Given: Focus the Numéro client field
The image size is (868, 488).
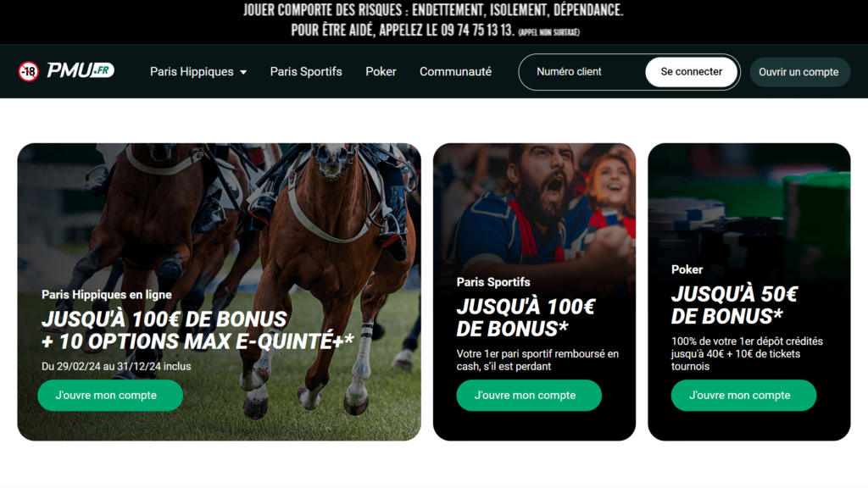Looking at the screenshot, I should coord(583,72).
